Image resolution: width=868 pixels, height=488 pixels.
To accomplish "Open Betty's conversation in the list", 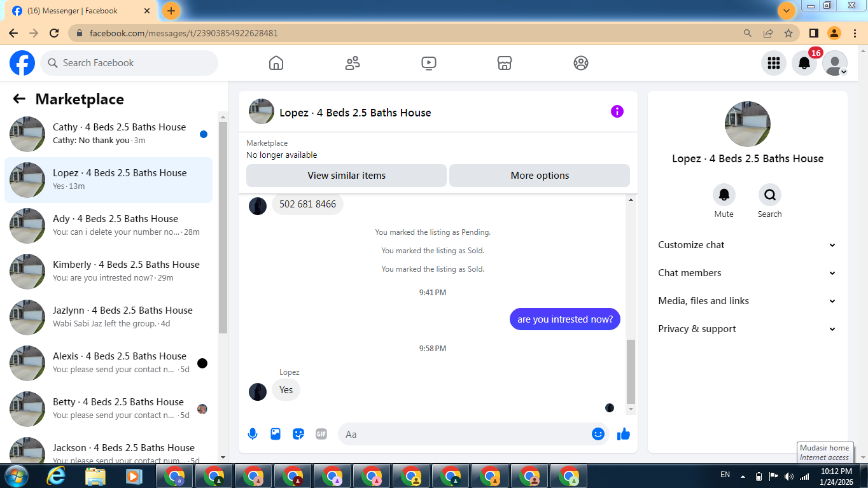I will (x=109, y=409).
